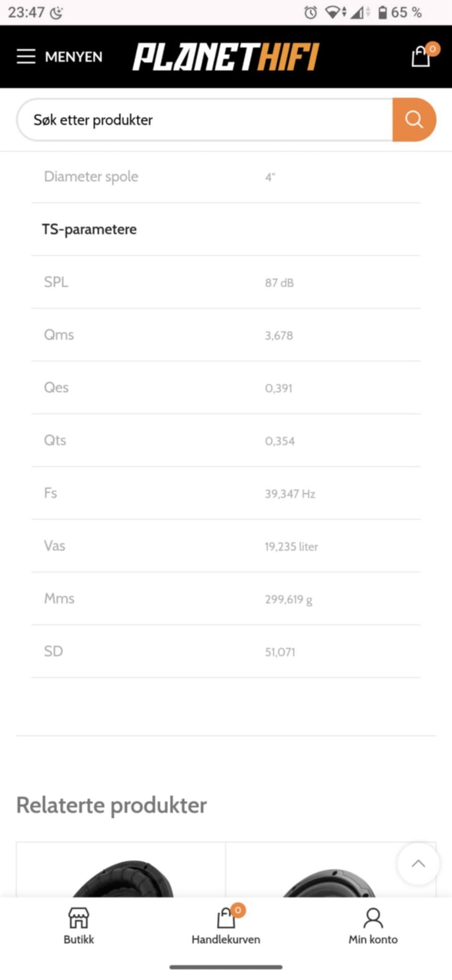The width and height of the screenshot is (452, 980).
Task: Tap the Min konto label
Action: 373,940
